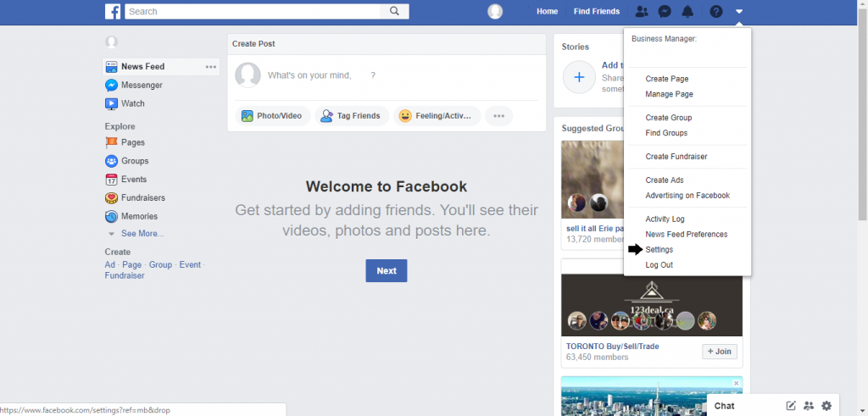Click the Fundraiser link under Create

(x=125, y=275)
